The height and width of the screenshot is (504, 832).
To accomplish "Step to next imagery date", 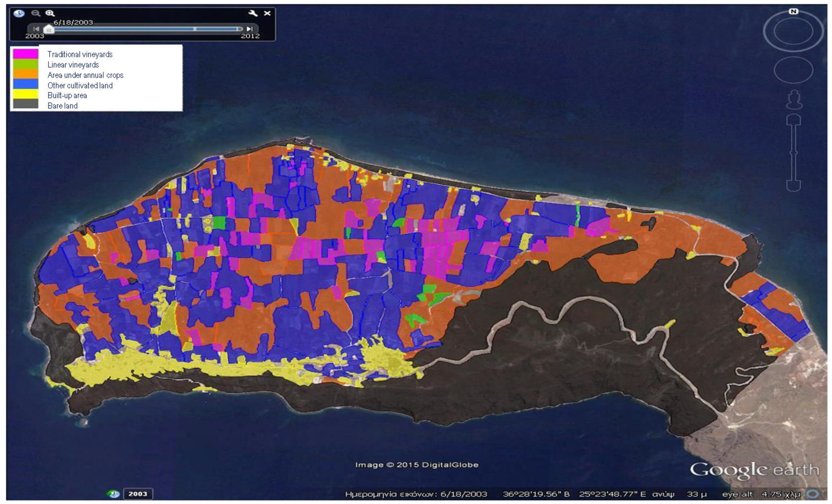I will [249, 29].
